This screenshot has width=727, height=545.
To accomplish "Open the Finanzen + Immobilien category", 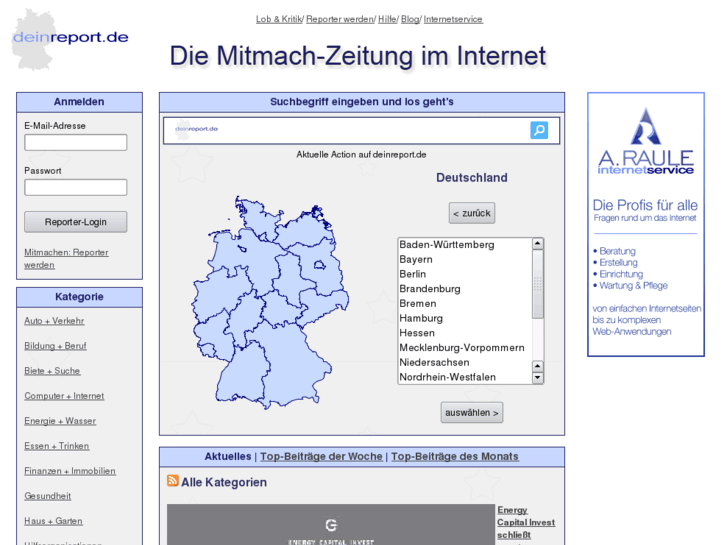I will [70, 471].
